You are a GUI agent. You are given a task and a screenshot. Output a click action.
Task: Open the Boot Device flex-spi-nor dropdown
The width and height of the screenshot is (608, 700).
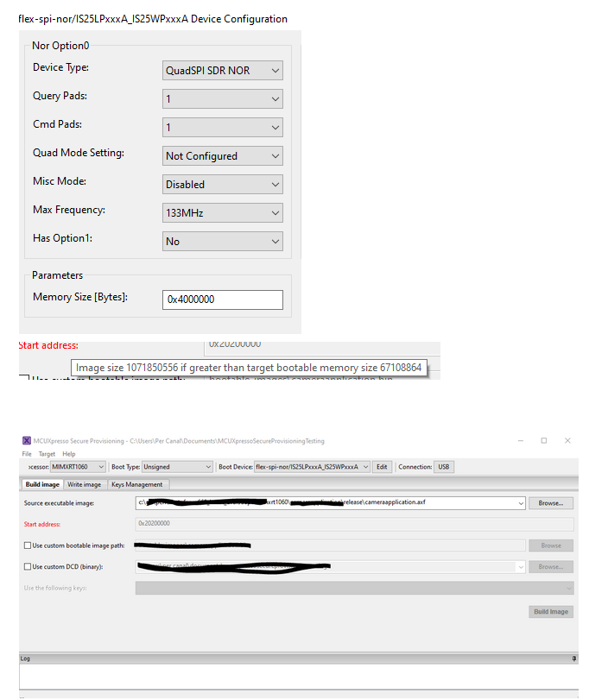(312, 467)
